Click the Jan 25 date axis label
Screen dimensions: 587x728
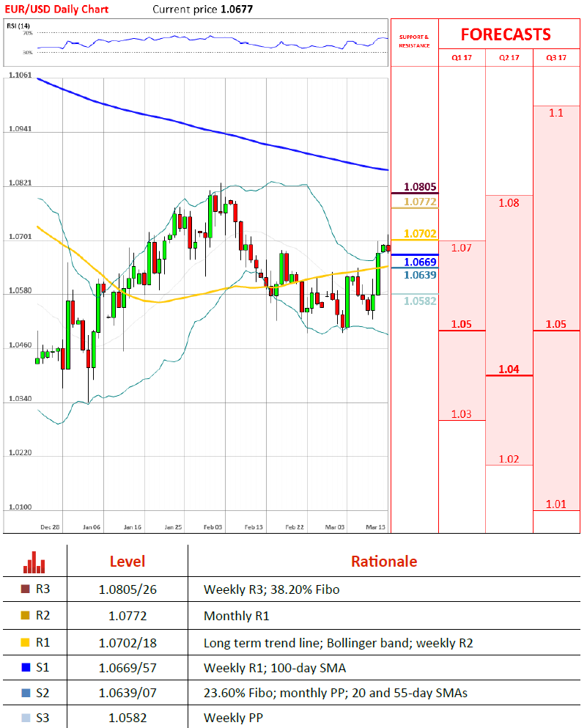point(173,527)
